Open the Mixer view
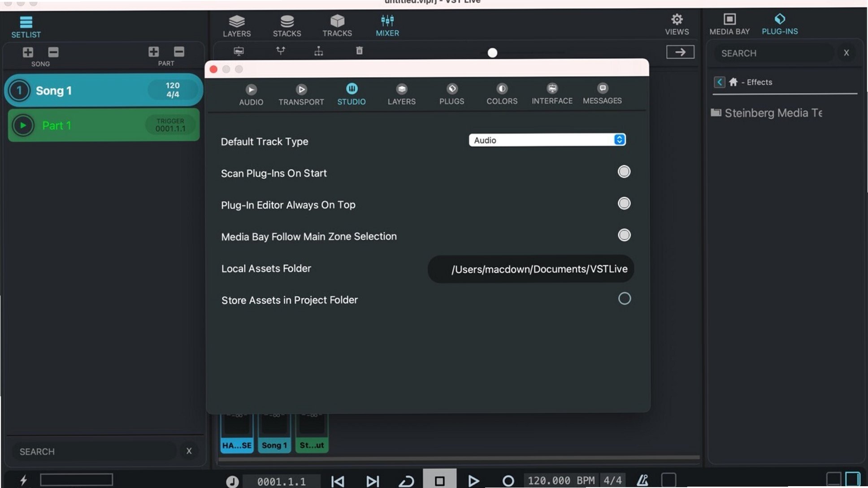Screen dimensions: 868x488 click(387, 26)
